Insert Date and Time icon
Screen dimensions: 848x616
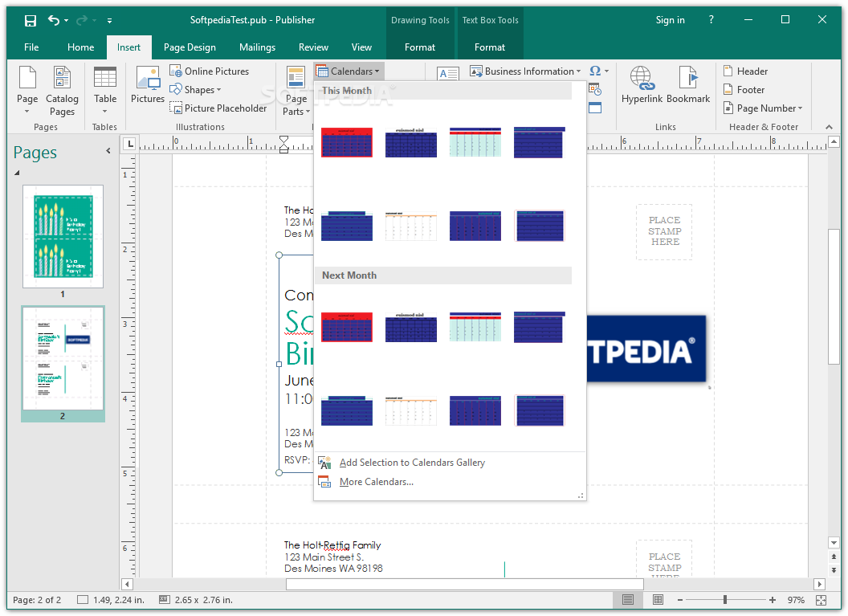pyautogui.click(x=595, y=89)
